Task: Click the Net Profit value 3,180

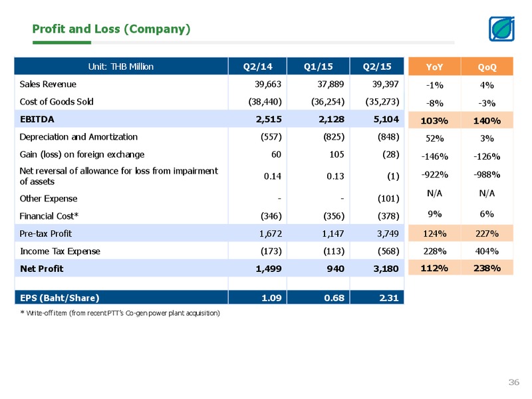Action: pyautogui.click(x=386, y=269)
